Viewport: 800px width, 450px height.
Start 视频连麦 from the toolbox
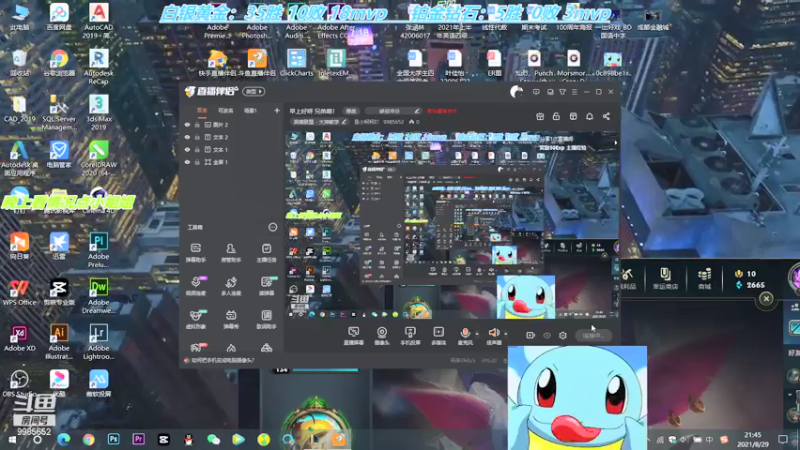196,285
